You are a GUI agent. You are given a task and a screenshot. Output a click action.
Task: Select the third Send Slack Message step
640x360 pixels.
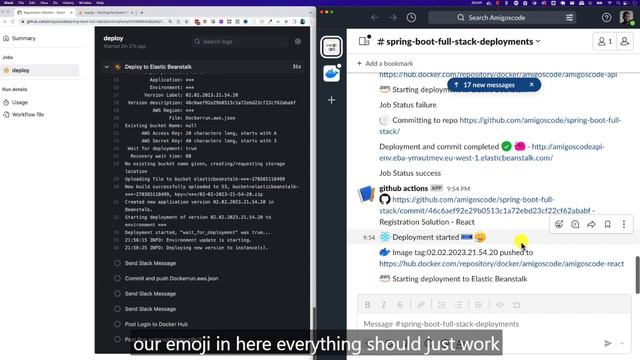click(150, 309)
